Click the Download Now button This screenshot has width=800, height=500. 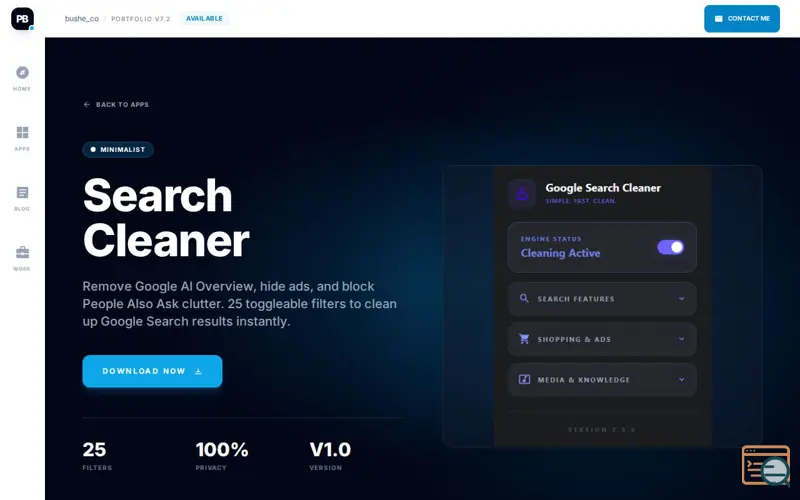point(152,371)
